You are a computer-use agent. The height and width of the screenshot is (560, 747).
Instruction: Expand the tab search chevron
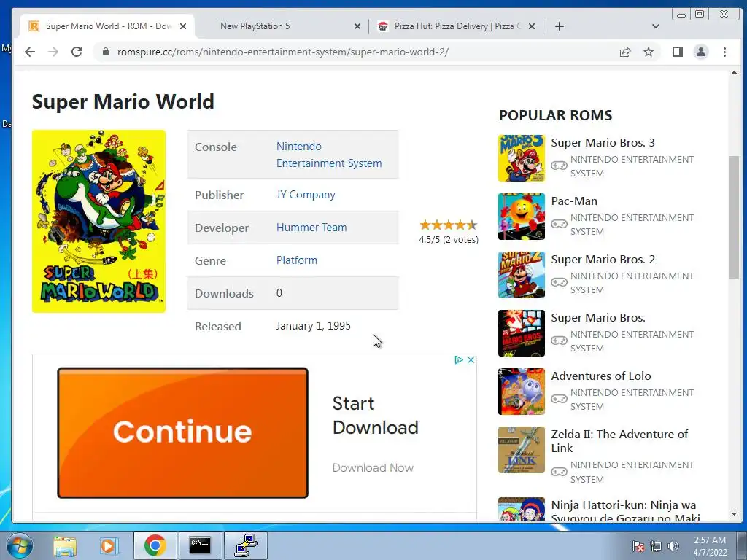pyautogui.click(x=656, y=26)
